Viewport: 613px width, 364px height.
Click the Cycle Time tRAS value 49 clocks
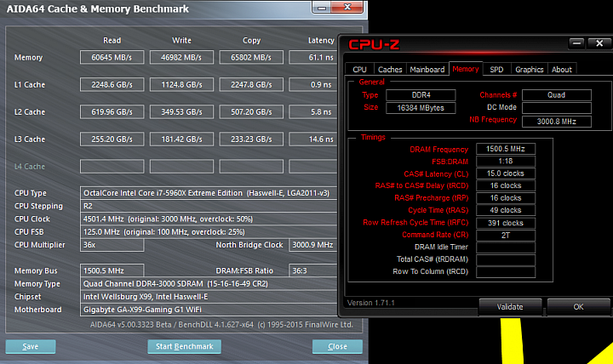tap(506, 210)
